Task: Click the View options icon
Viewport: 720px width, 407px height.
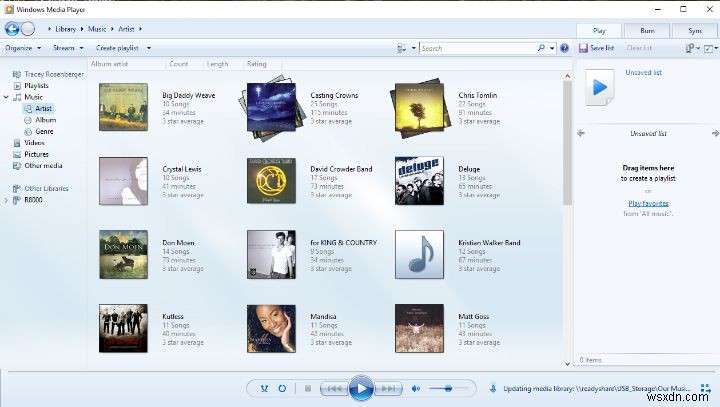Action: point(402,48)
